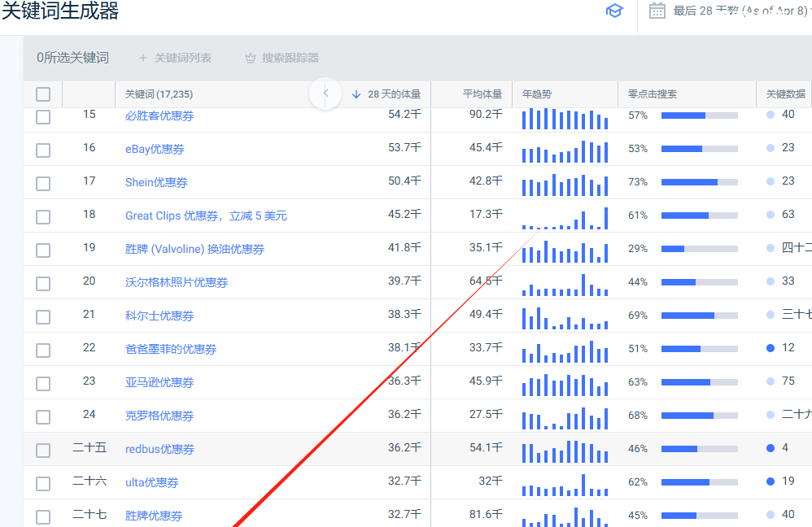
Task: Open the 爸爸墨菲的优惠券 keyword link
Action: coord(171,349)
